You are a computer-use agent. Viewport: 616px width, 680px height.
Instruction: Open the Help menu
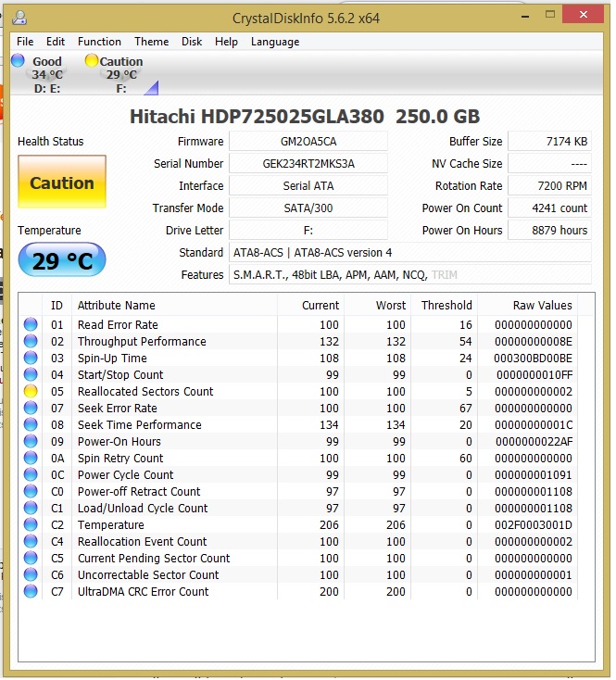click(226, 42)
